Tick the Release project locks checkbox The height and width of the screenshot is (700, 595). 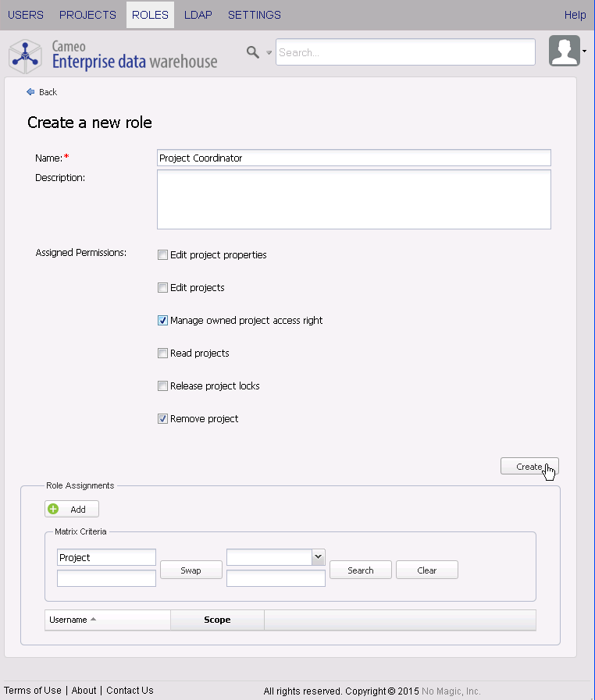click(162, 386)
